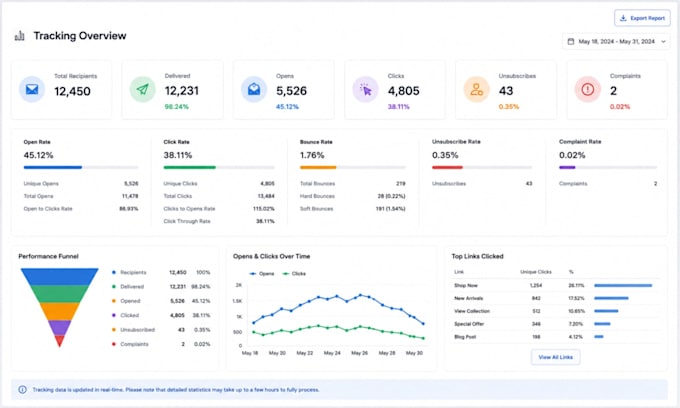Click the Delivered paper plane icon
680x408 pixels.
[x=143, y=89]
